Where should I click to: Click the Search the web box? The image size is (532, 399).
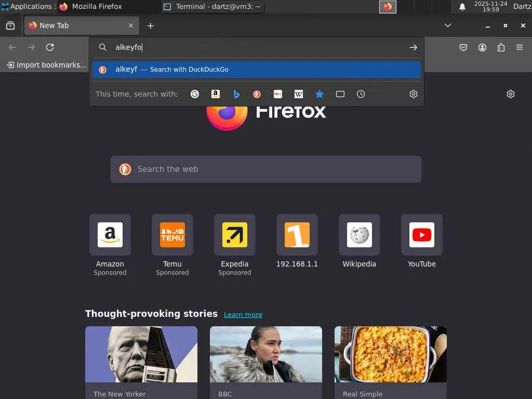coord(266,169)
